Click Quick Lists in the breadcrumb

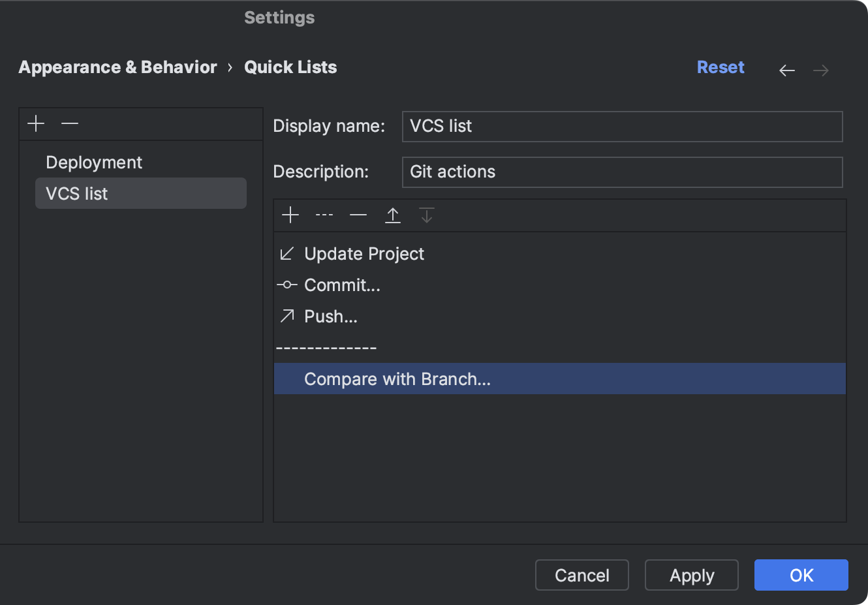pyautogui.click(x=290, y=67)
